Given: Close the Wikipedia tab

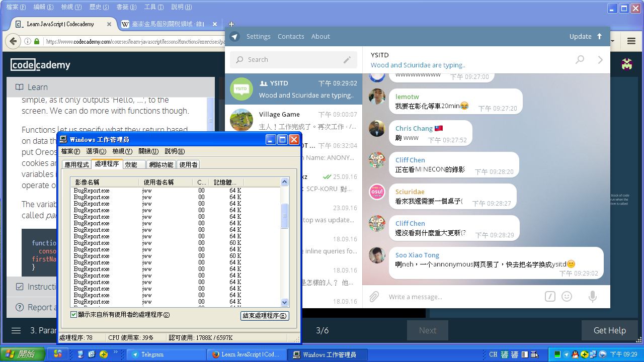Looking at the screenshot, I should tap(215, 24).
